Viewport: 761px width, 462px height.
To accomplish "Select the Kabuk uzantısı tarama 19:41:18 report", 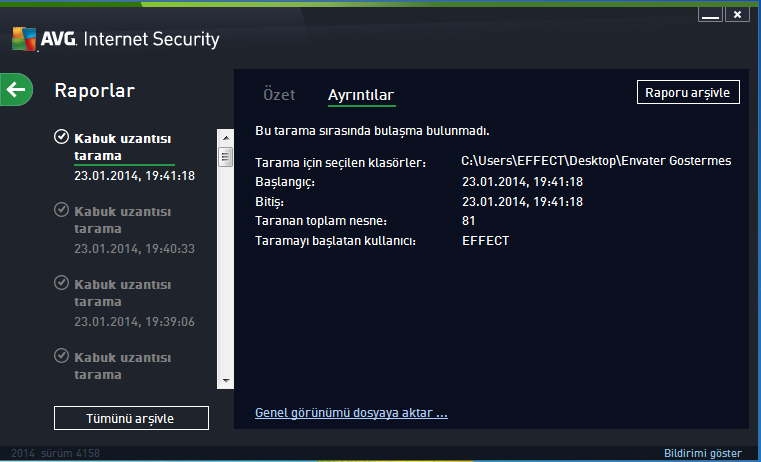I will tap(125, 156).
